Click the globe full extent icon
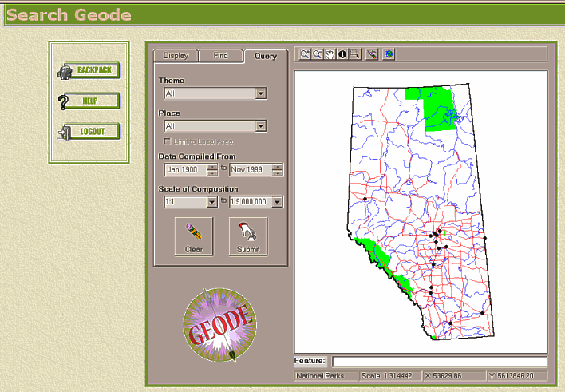Screen dimensions: 565x392 click(x=389, y=54)
